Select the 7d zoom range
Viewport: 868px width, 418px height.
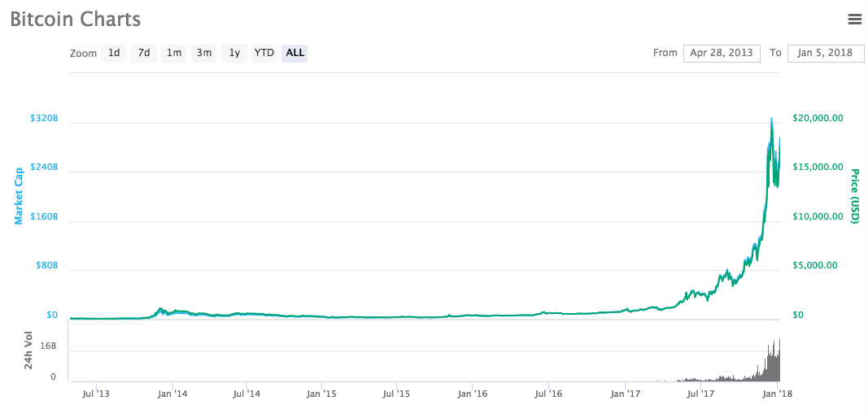[144, 53]
